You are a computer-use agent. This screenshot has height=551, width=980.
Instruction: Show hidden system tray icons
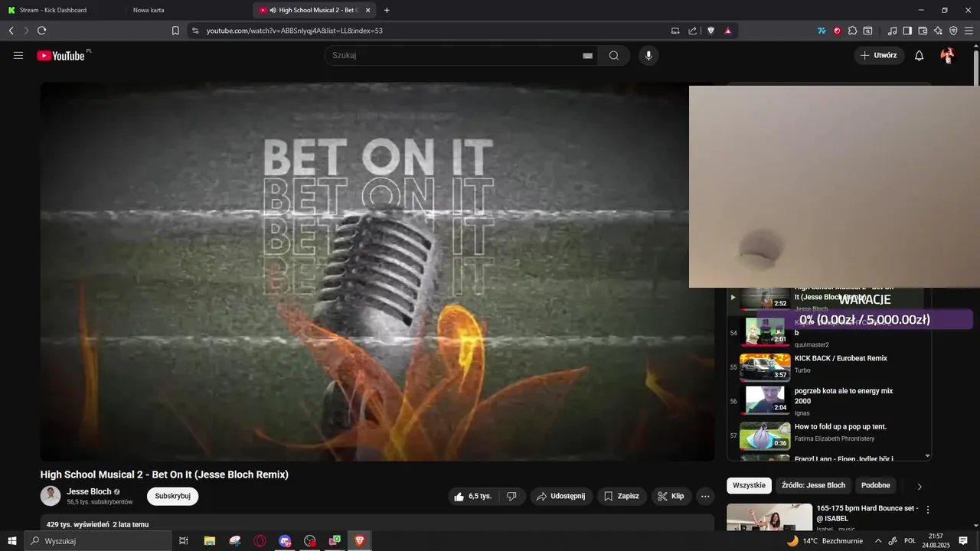[x=878, y=541]
